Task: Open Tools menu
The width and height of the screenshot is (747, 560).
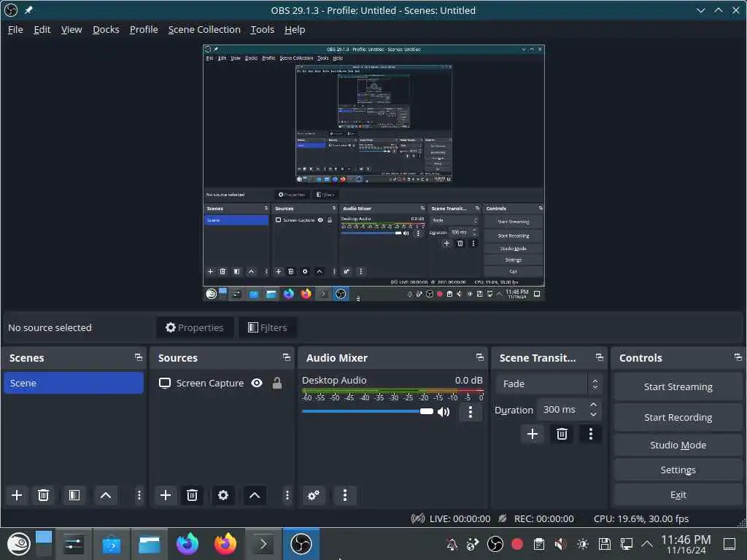Action: tap(263, 29)
